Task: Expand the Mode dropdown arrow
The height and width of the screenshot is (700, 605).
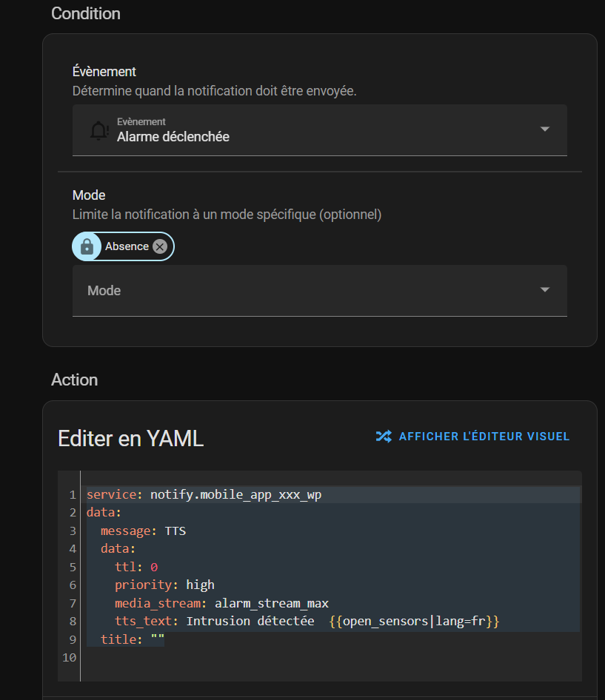Action: point(545,290)
